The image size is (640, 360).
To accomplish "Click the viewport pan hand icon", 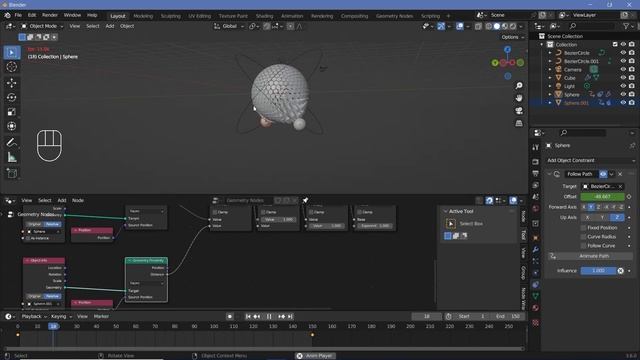I will pos(519,98).
